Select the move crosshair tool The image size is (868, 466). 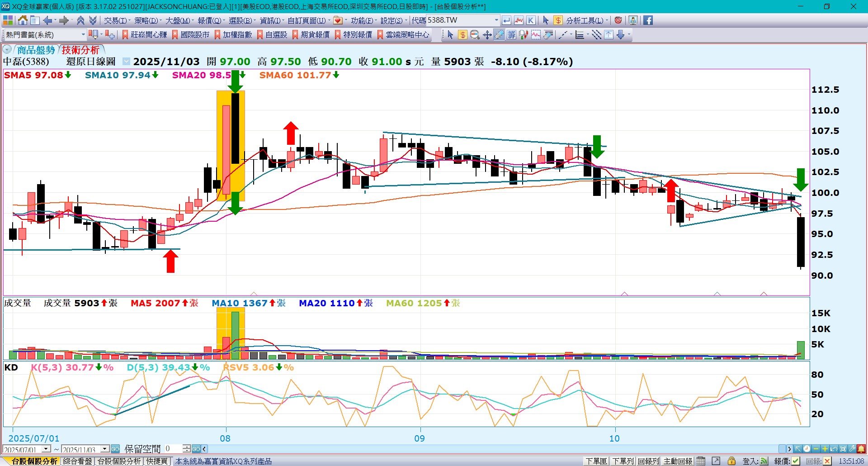pyautogui.click(x=487, y=35)
